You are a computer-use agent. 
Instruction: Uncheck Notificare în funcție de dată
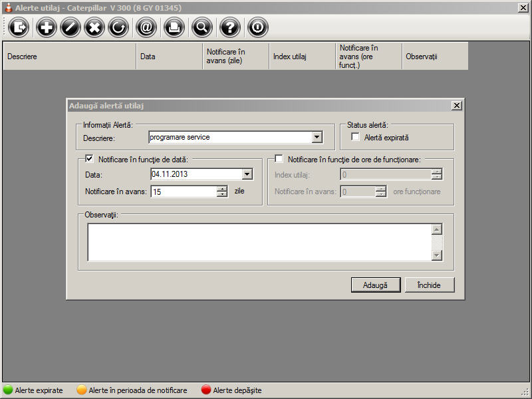coord(89,158)
